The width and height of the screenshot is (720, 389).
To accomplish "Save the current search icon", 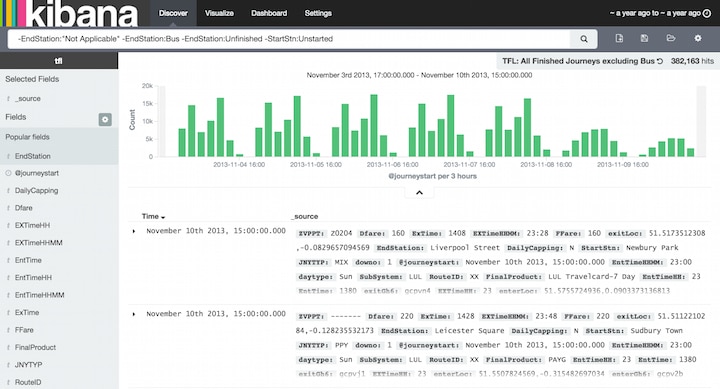I will (x=645, y=39).
